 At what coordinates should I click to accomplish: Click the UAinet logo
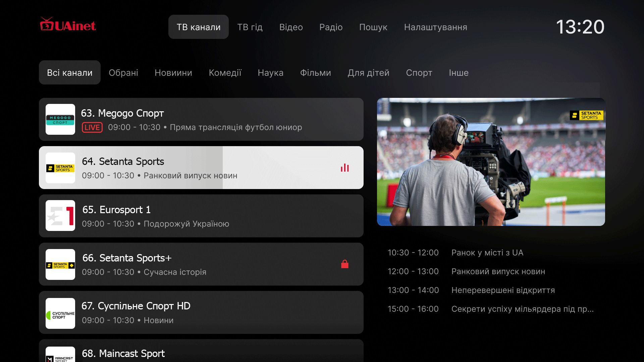(68, 25)
